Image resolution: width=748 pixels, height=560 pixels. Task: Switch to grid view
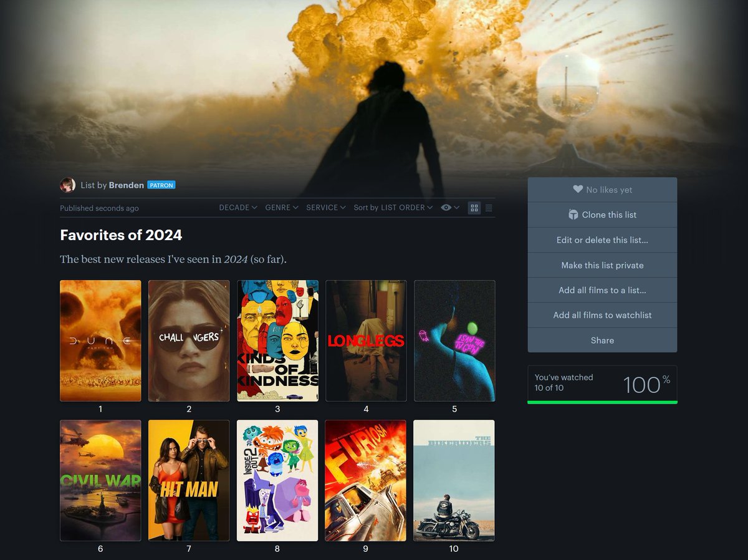click(x=474, y=208)
